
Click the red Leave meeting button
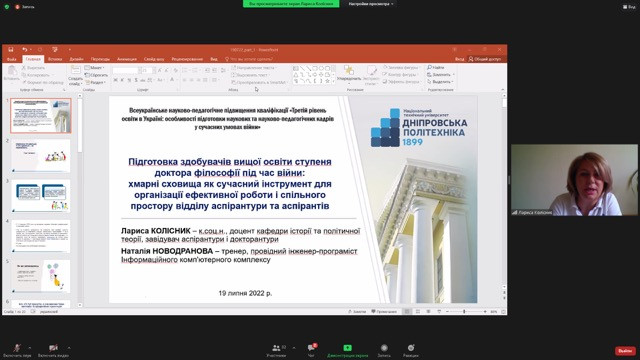(625, 351)
